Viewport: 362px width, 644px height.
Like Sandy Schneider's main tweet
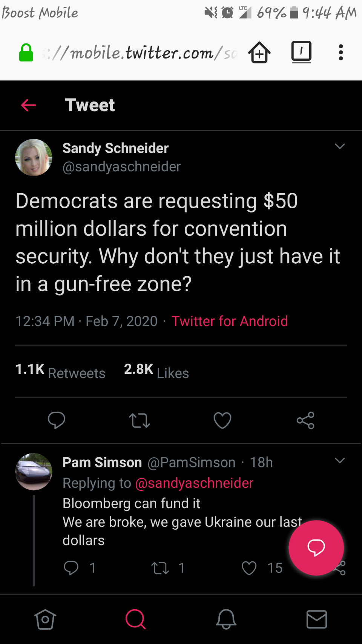pos(222,420)
